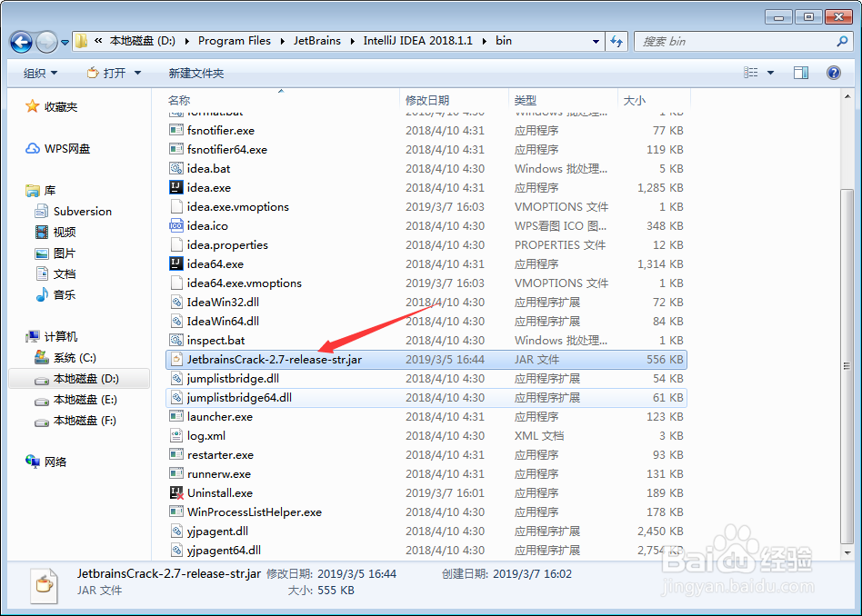The image size is (862, 616).
Task: Open the address bar history dropdown arrow
Action: click(x=596, y=41)
